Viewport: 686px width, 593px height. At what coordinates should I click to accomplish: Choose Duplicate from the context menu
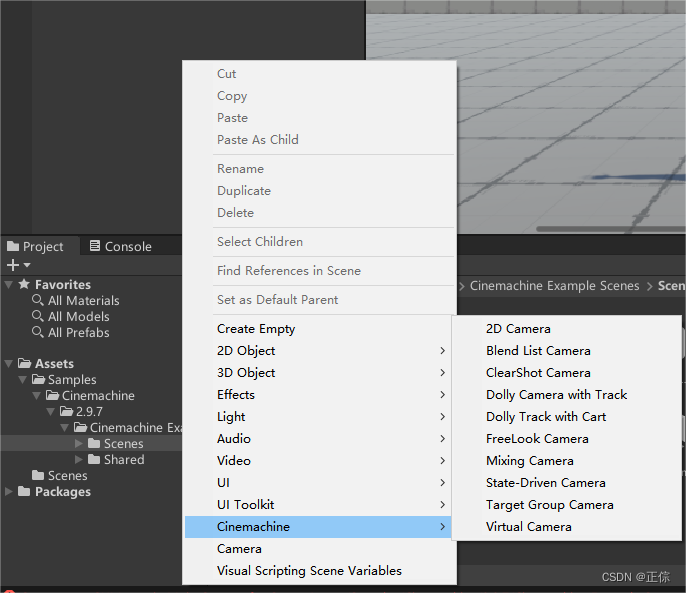(319, 191)
